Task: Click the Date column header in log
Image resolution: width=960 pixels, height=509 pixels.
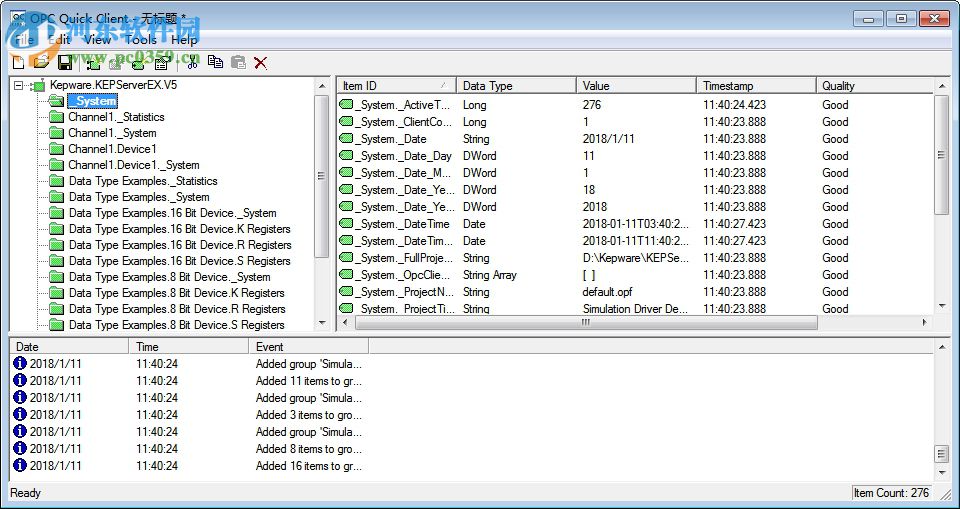Action: click(x=69, y=347)
